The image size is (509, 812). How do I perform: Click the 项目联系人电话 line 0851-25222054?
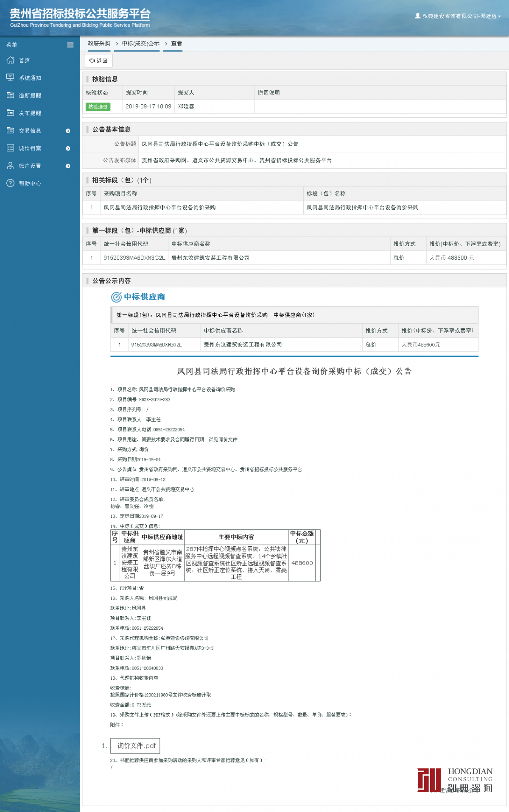click(148, 430)
